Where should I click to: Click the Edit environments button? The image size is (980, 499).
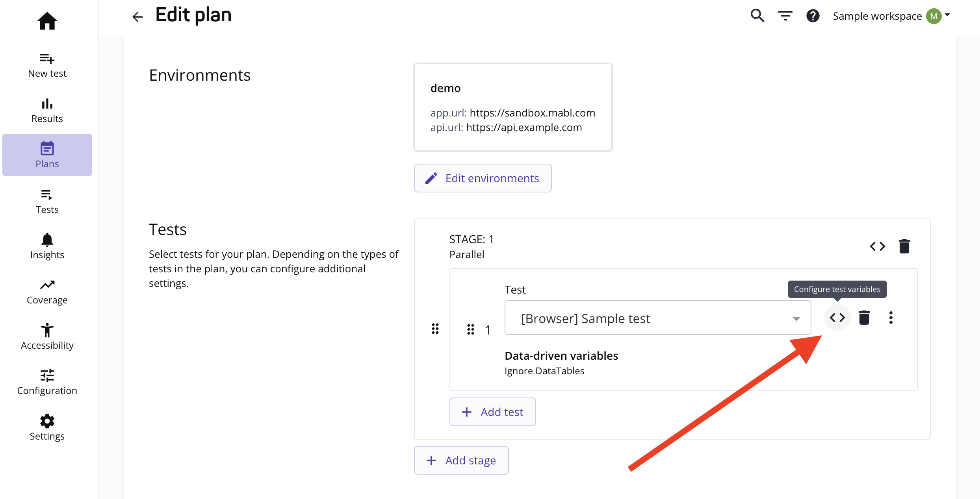coord(483,178)
